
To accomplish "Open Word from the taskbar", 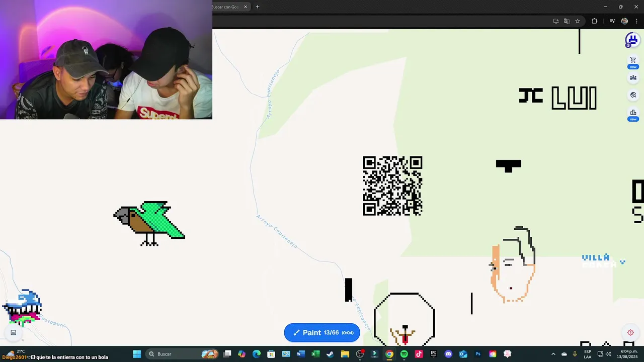I will click(301, 354).
